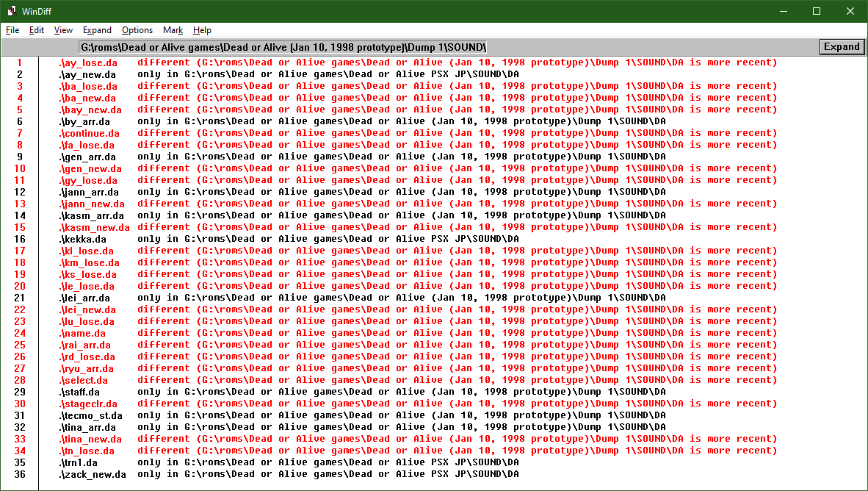Select the .\tina_arr.da row
Screen dimensions: 868x491
coord(362,427)
